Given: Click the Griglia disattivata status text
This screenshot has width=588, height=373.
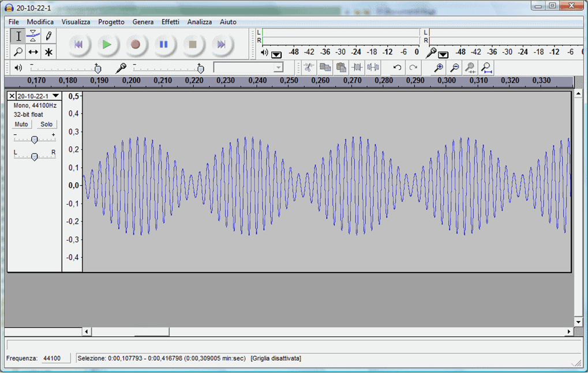Looking at the screenshot, I should point(276,359).
